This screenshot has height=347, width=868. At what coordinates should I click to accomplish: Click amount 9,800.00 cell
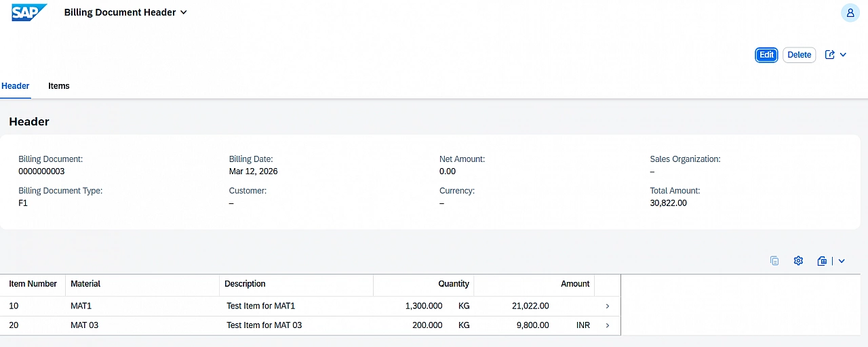pos(532,325)
